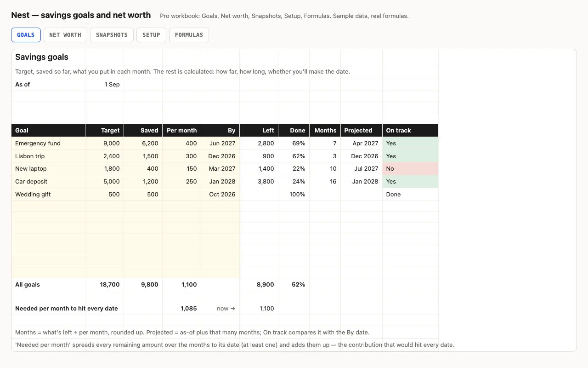This screenshot has height=368, width=588.
Task: Click the 'now →' indicator cell
Action: click(x=220, y=309)
